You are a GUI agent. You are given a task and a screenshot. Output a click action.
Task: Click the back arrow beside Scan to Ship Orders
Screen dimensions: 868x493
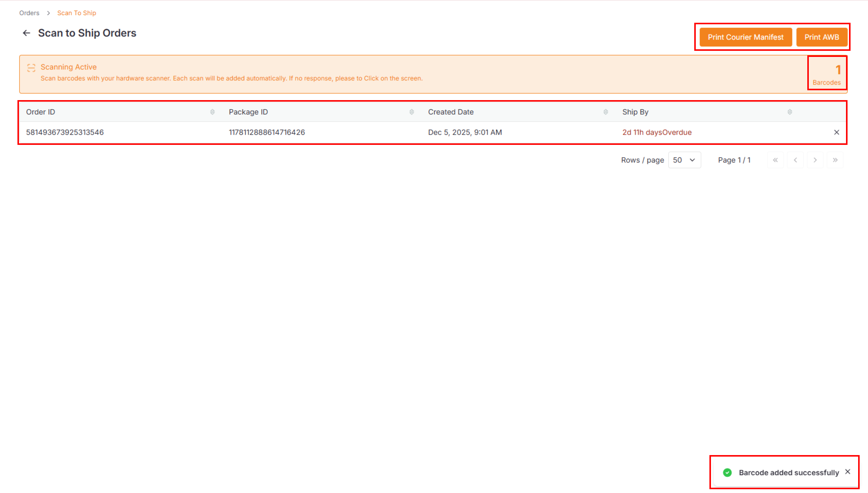click(x=26, y=33)
